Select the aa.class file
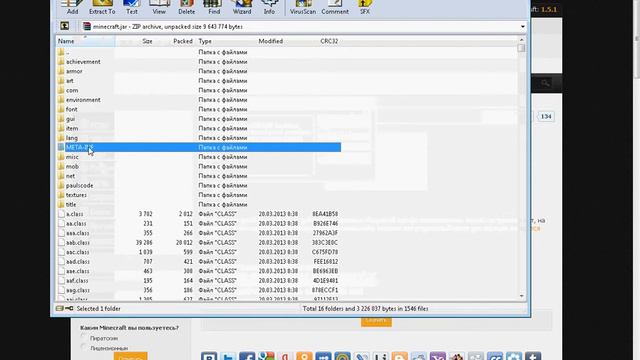This screenshot has width=640, height=360. pyautogui.click(x=199, y=224)
